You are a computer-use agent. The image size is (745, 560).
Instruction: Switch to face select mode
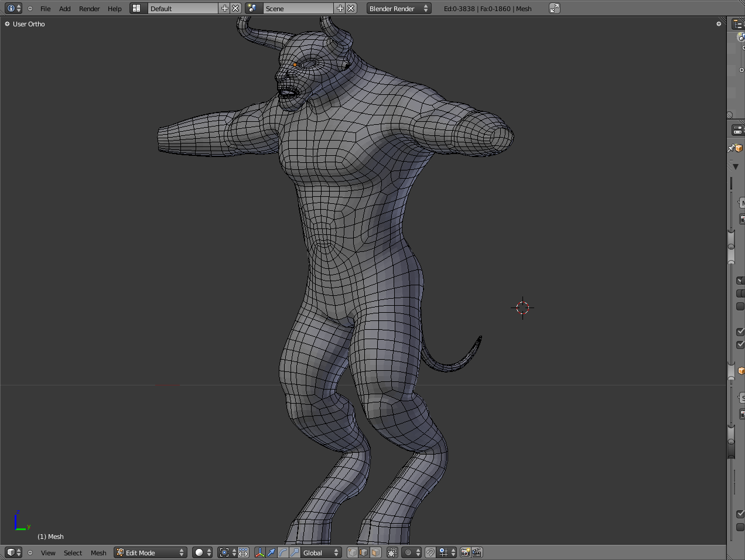click(x=375, y=552)
